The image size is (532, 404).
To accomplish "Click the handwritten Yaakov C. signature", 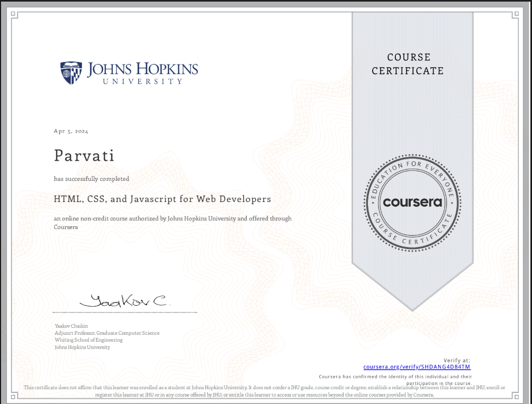I will pos(124,301).
